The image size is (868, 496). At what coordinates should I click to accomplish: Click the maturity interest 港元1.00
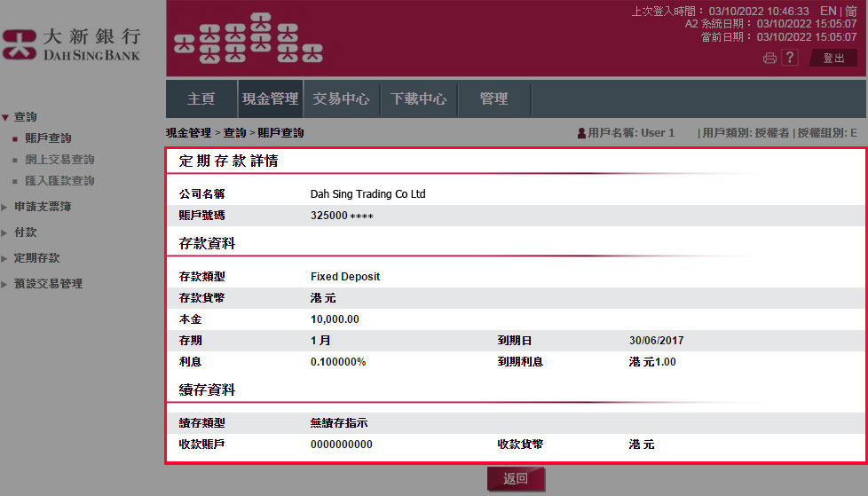click(652, 361)
